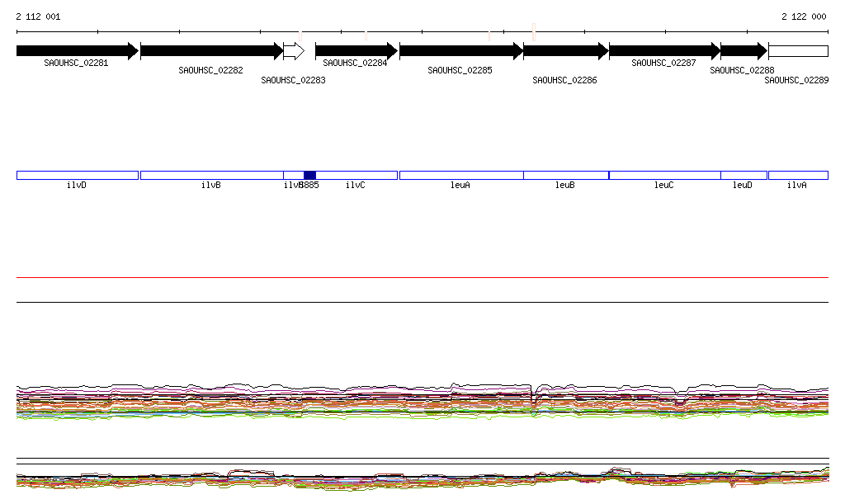This screenshot has height=504, width=845.
Task: Click the SAOUHSC_02285 text label
Action: click(460, 71)
